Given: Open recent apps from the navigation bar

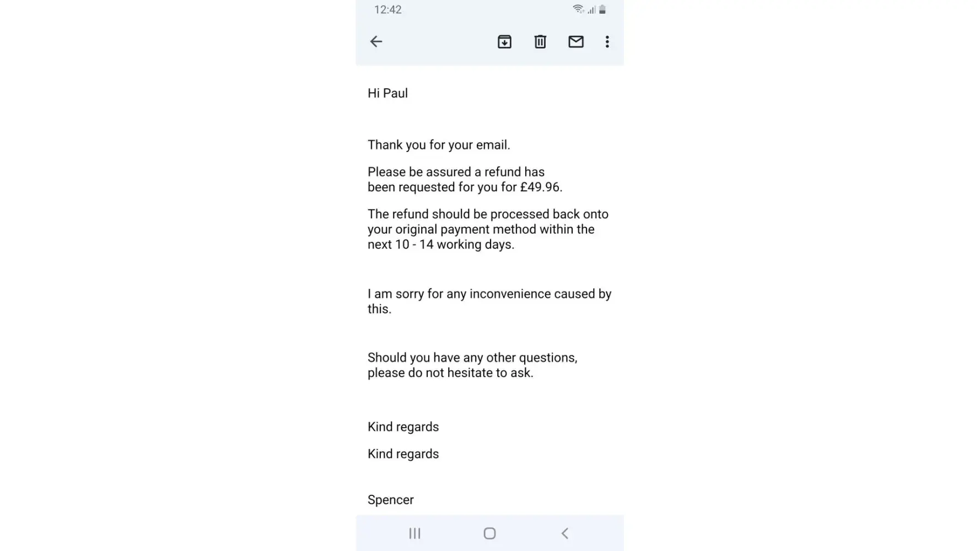Looking at the screenshot, I should click(414, 533).
